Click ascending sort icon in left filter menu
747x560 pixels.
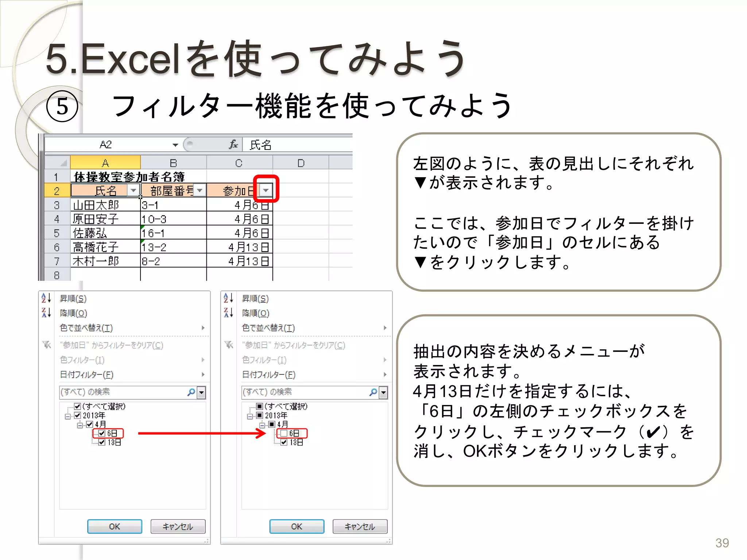point(46,298)
